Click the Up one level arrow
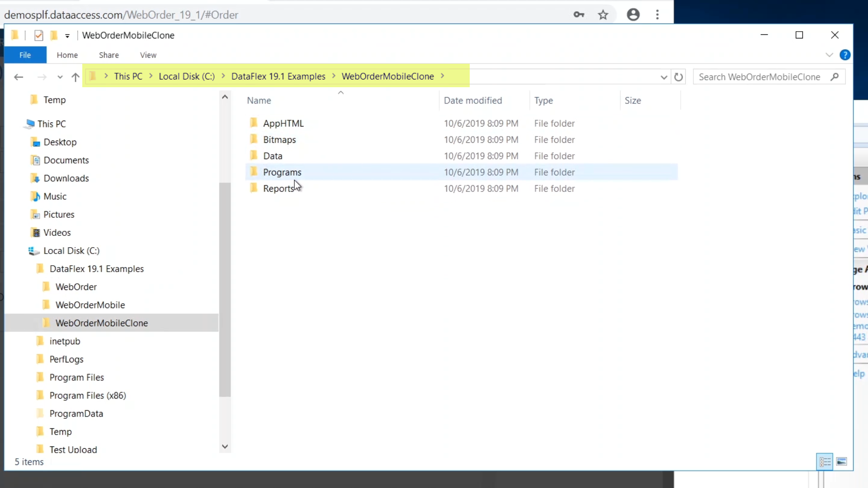 (x=75, y=77)
